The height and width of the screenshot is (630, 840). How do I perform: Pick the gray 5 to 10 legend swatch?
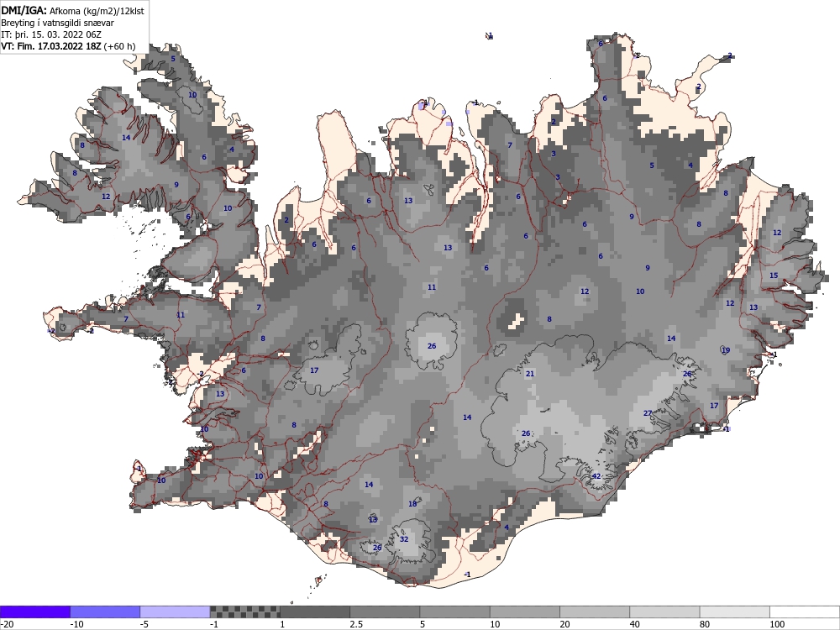(454, 612)
